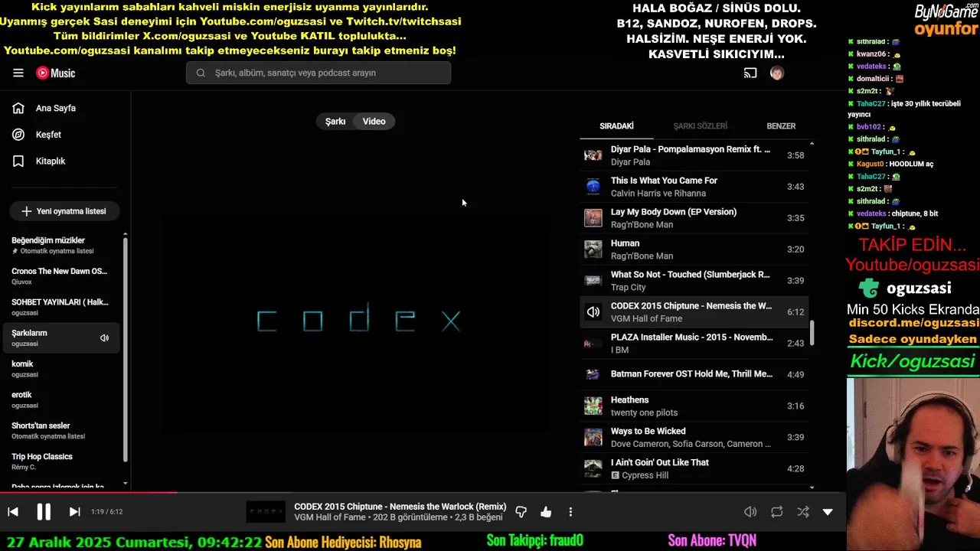Screen dimensions: 980x551
Task: Select the ŞARKI SÖZLERİ tab
Action: [x=700, y=126]
